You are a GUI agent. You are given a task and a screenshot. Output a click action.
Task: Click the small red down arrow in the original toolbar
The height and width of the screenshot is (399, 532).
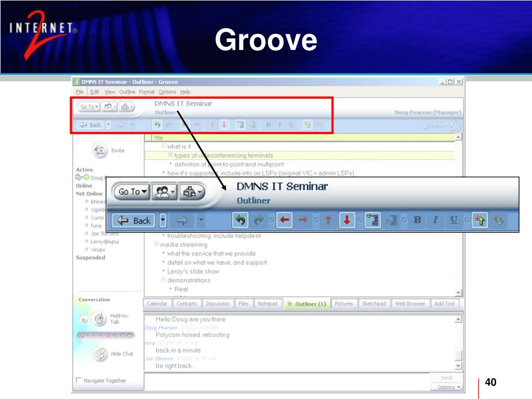click(x=224, y=125)
